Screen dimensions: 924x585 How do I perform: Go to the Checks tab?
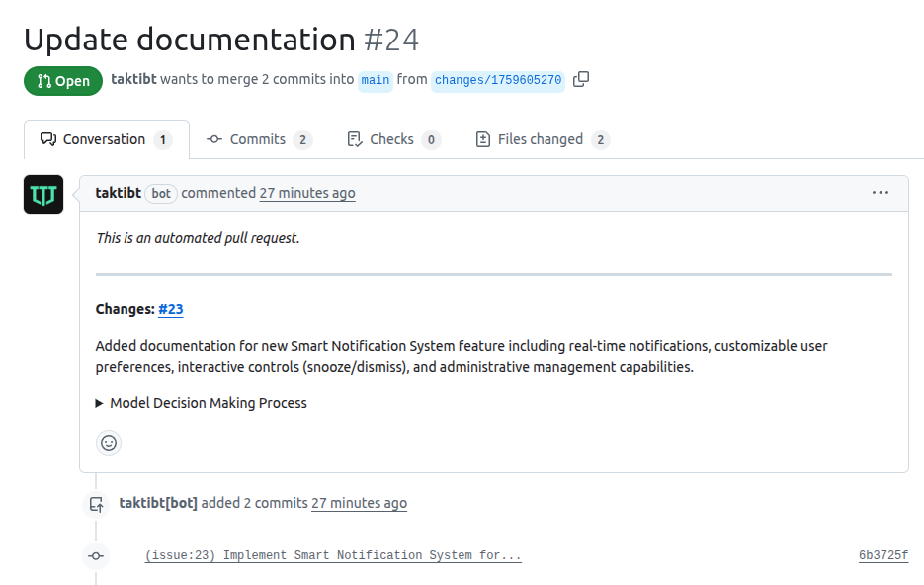(393, 139)
